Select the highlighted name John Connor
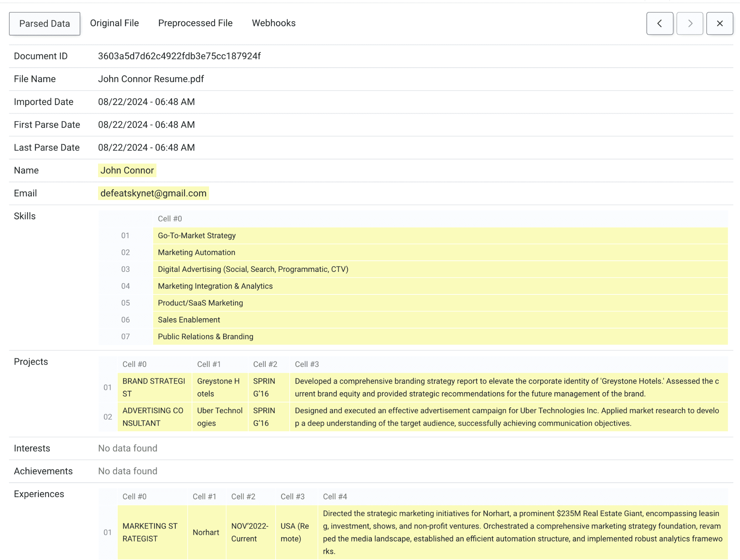The width and height of the screenshot is (740, 560). point(127,170)
